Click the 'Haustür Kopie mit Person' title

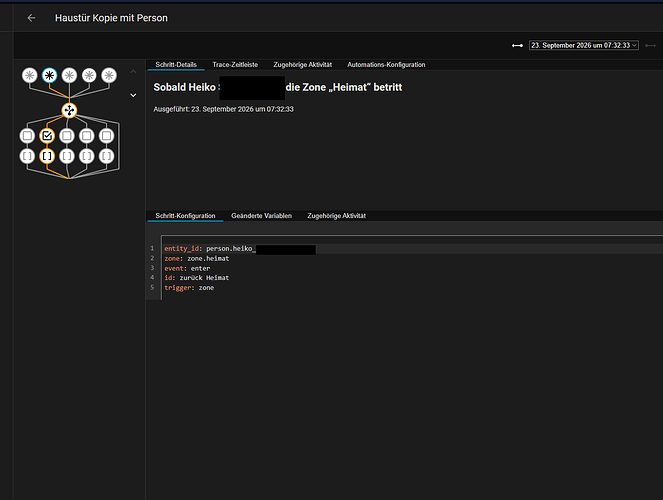111,18
